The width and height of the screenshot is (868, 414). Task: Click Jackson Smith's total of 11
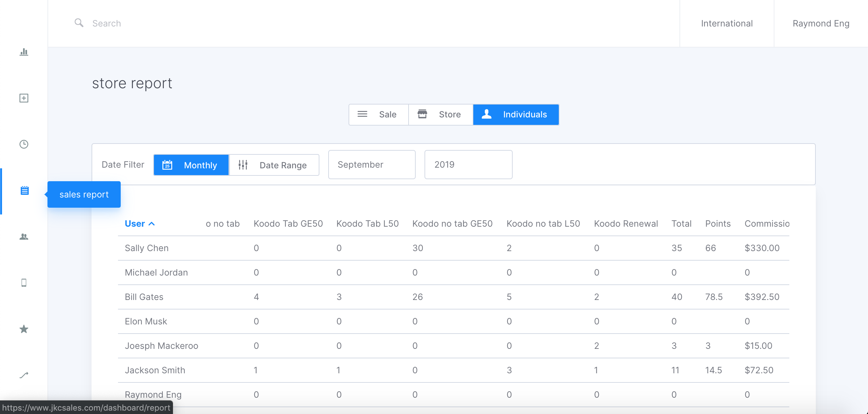[675, 370]
